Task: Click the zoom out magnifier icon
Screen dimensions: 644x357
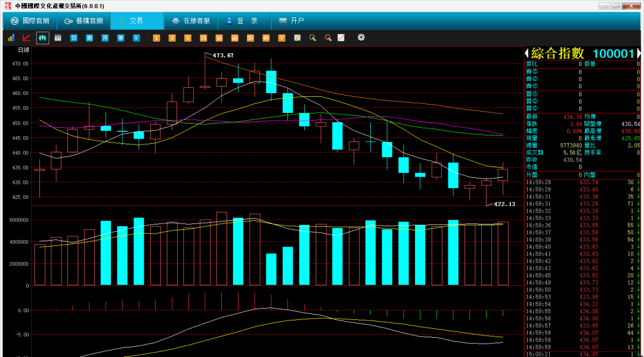Action: 328,38
